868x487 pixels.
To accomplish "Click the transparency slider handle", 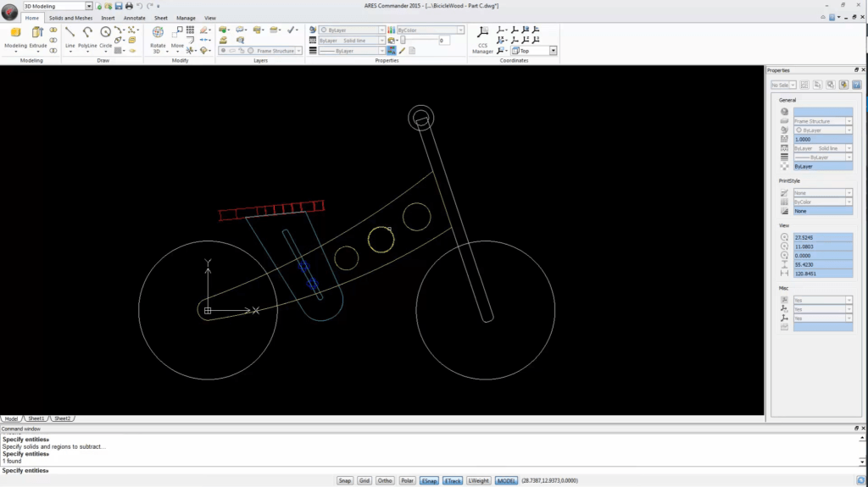I will (403, 41).
